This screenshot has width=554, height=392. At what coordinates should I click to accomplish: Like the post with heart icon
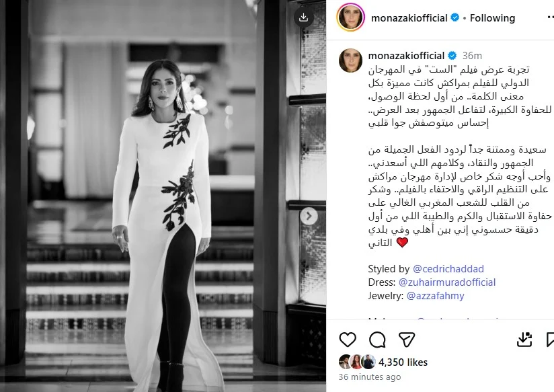click(348, 340)
